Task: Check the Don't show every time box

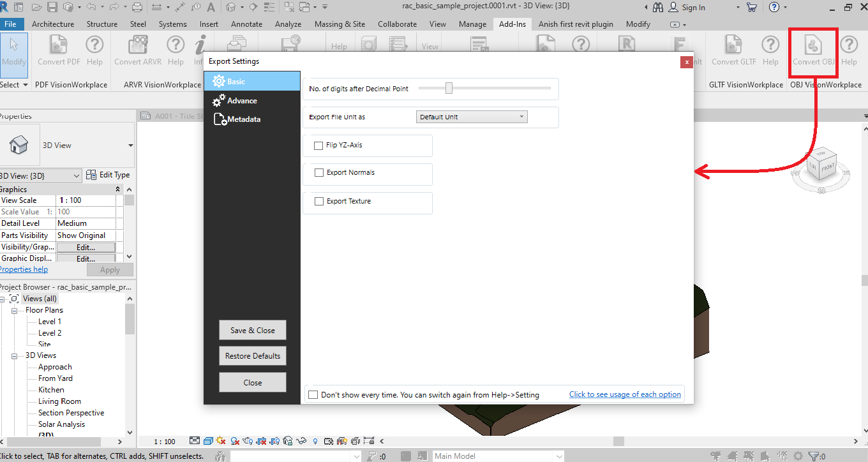Action: [313, 395]
